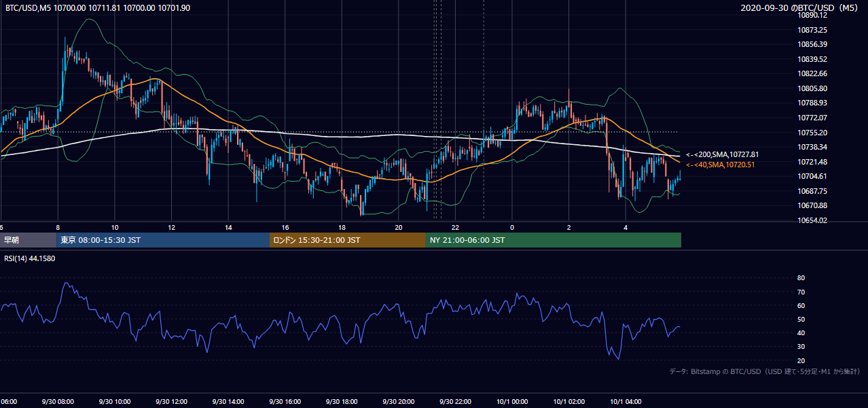This screenshot has height=408, width=868.
Task: Click price axis label 10805.80
Action: point(812,88)
